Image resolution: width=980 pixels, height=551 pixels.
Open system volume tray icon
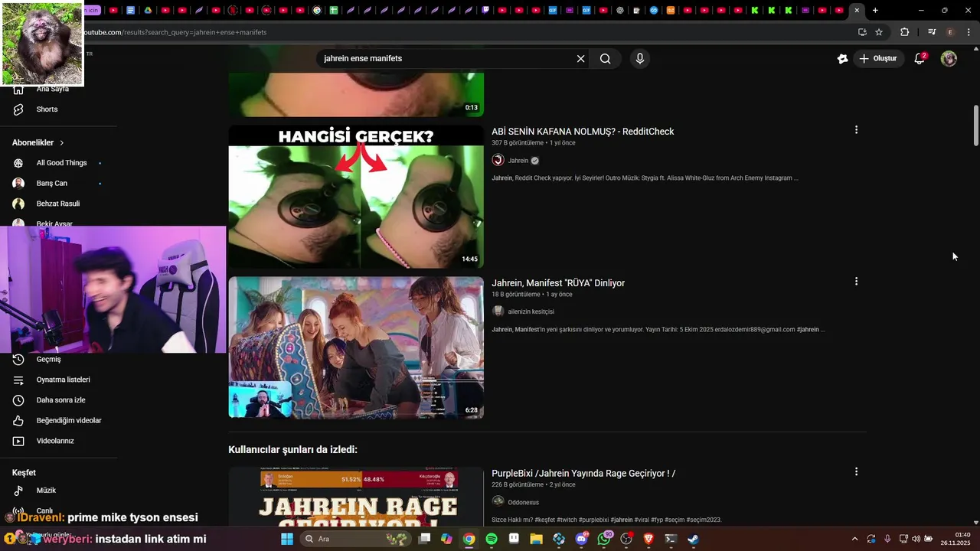[x=916, y=539]
